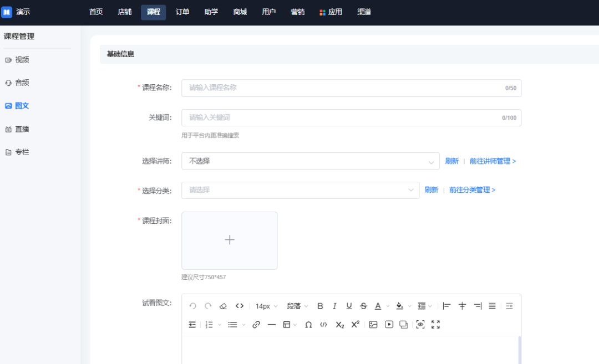
Task: Go to 前往讲师管理 link
Action: [493, 161]
